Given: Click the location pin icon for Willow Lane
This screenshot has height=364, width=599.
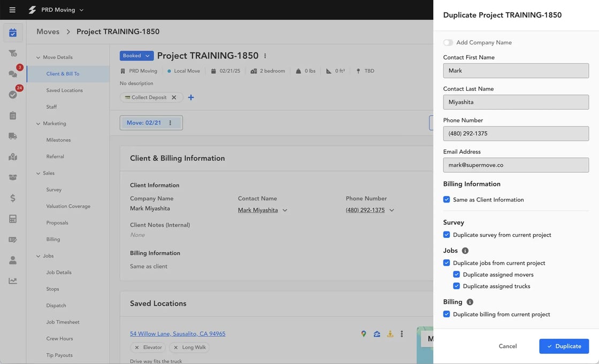Looking at the screenshot, I should pyautogui.click(x=364, y=334).
